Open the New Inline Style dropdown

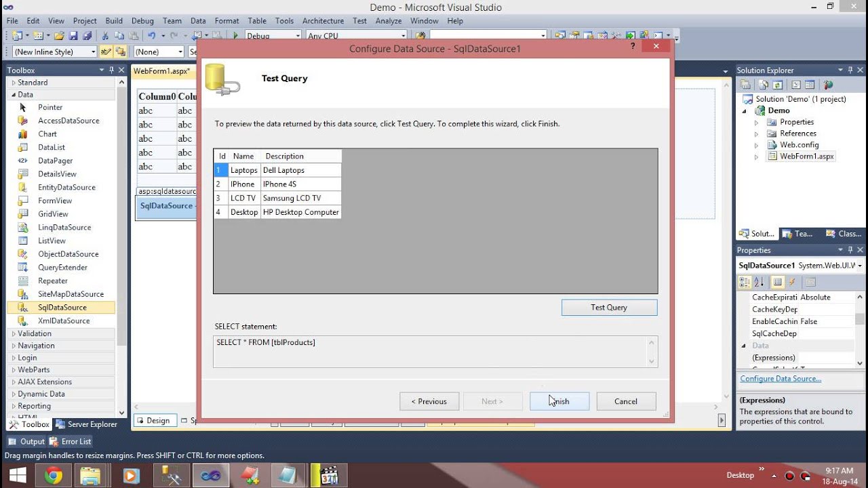pyautogui.click(x=93, y=52)
